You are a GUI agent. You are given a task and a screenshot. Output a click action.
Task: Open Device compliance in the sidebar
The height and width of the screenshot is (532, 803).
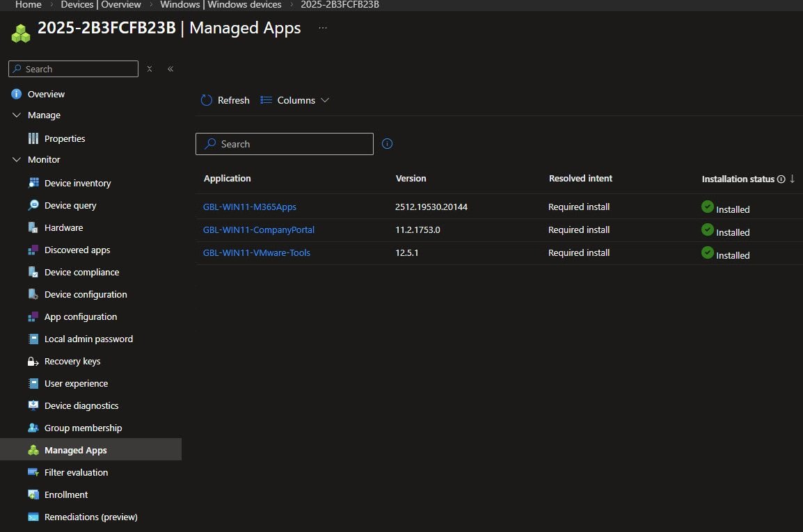(81, 272)
